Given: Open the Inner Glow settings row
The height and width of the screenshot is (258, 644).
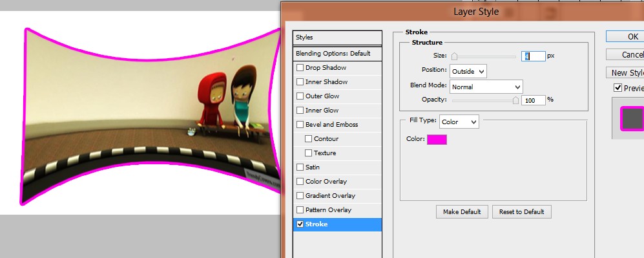Looking at the screenshot, I should pyautogui.click(x=337, y=110).
